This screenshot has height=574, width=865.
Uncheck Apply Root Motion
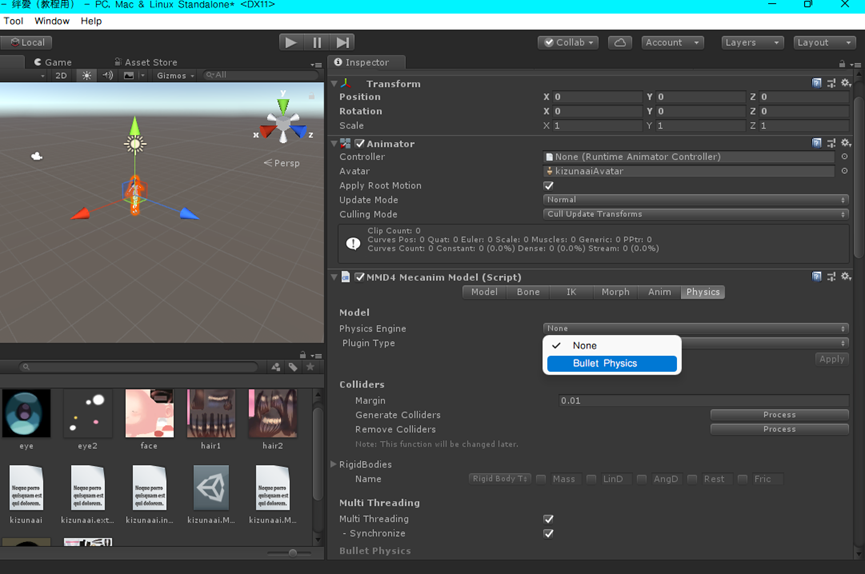point(548,186)
